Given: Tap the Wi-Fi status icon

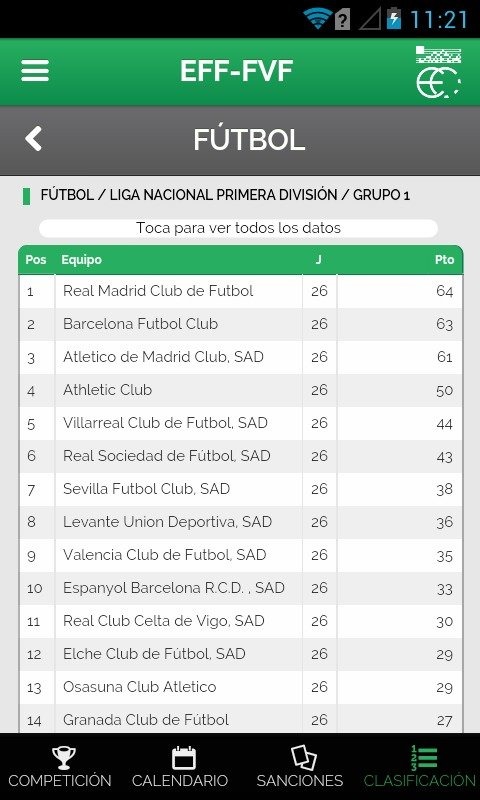Looking at the screenshot, I should click(x=317, y=19).
